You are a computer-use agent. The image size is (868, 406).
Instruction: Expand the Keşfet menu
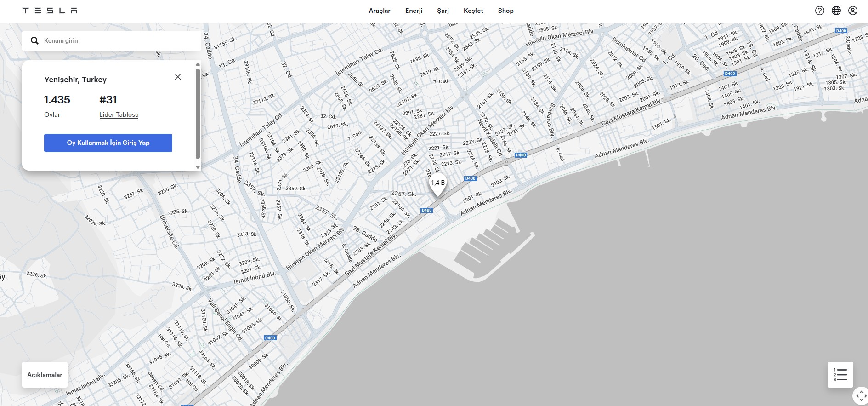[x=473, y=11]
